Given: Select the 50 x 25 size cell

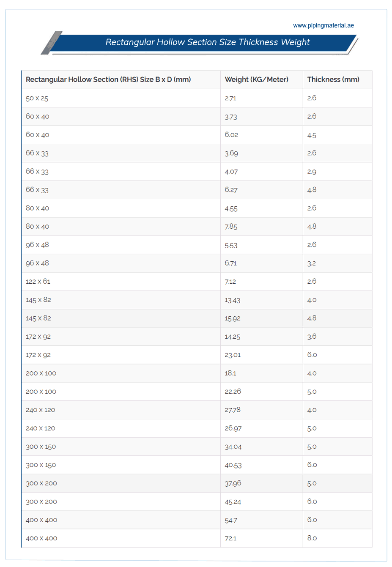Looking at the screenshot, I should click(x=37, y=98).
